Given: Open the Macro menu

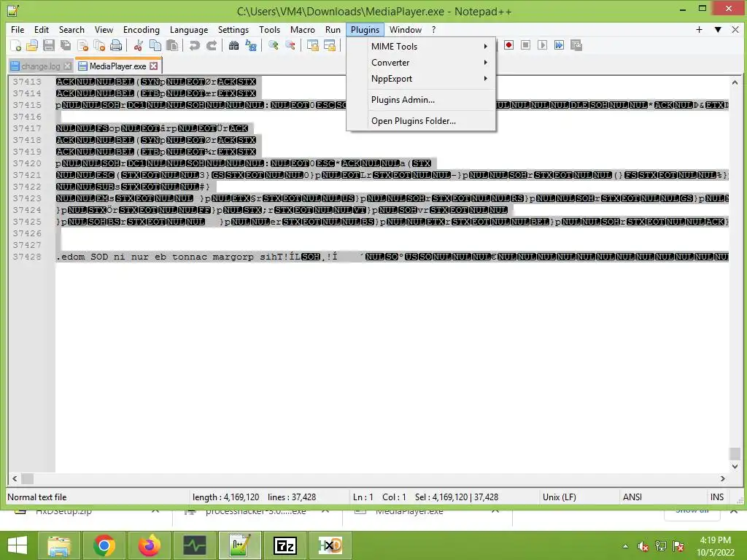Looking at the screenshot, I should [x=303, y=29].
